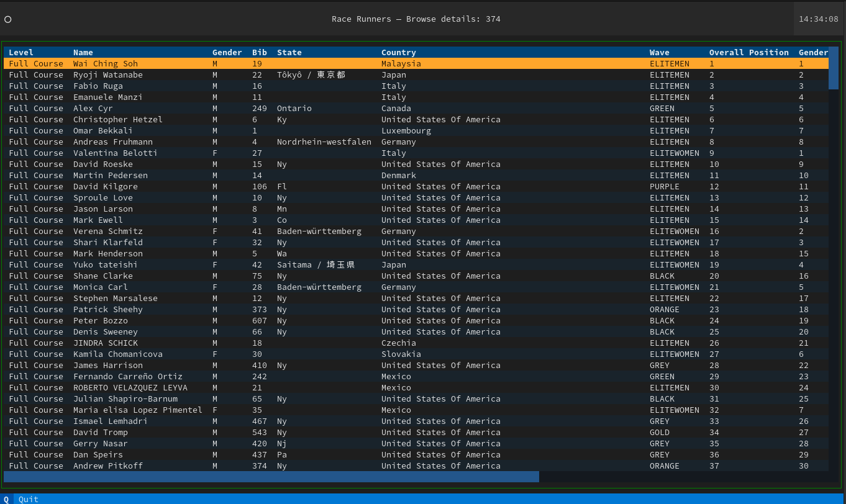This screenshot has height=504, width=846.
Task: Select the runner Stephen Marsalese
Action: tap(416, 299)
